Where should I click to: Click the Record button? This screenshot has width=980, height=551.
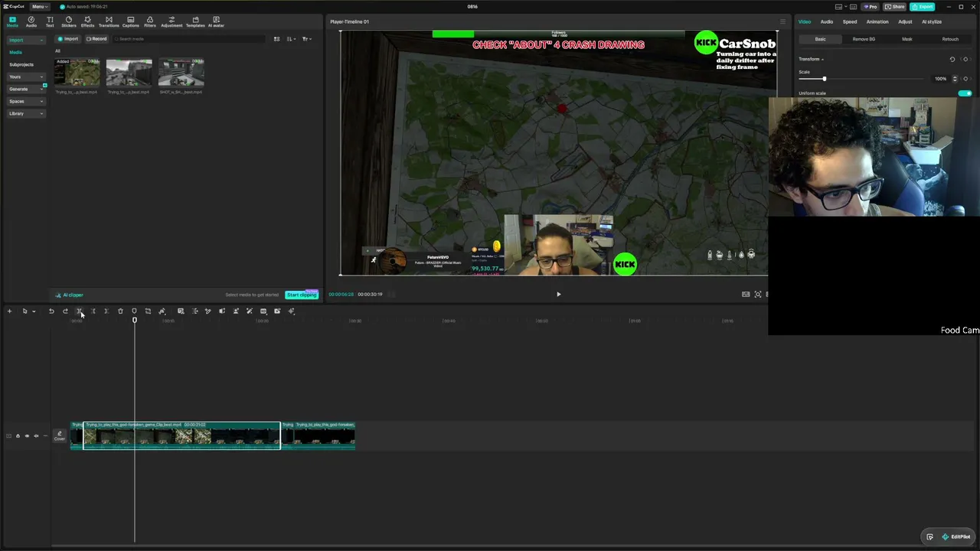coord(96,39)
